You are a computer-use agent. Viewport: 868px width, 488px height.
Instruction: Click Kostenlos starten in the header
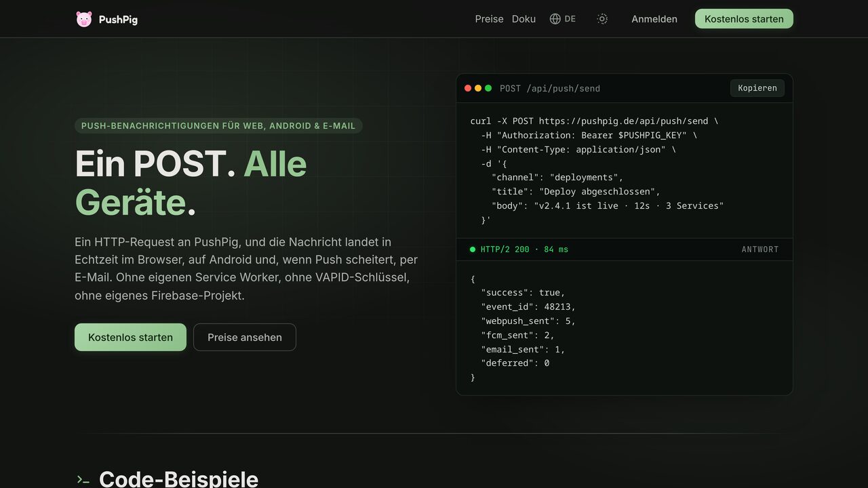744,19
